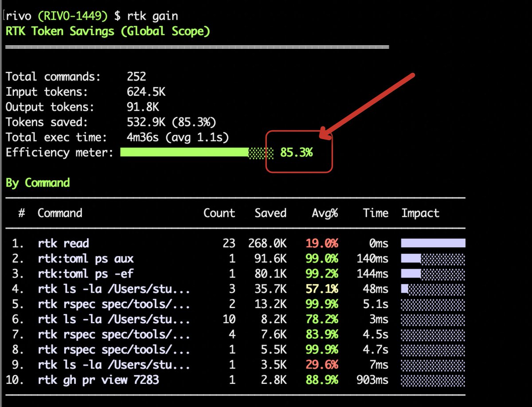
Task: Click the 2.8K saved value
Action: pos(274,380)
